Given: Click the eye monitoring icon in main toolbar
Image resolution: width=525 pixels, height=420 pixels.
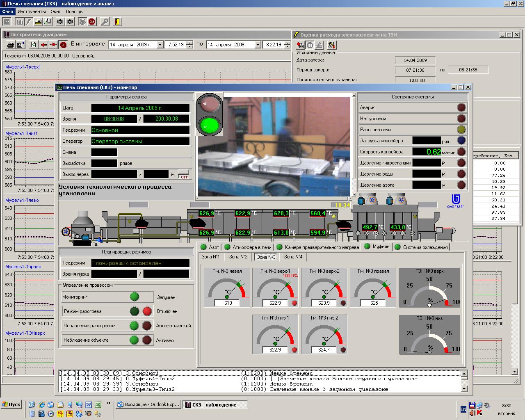Looking at the screenshot, I should (x=82, y=22).
